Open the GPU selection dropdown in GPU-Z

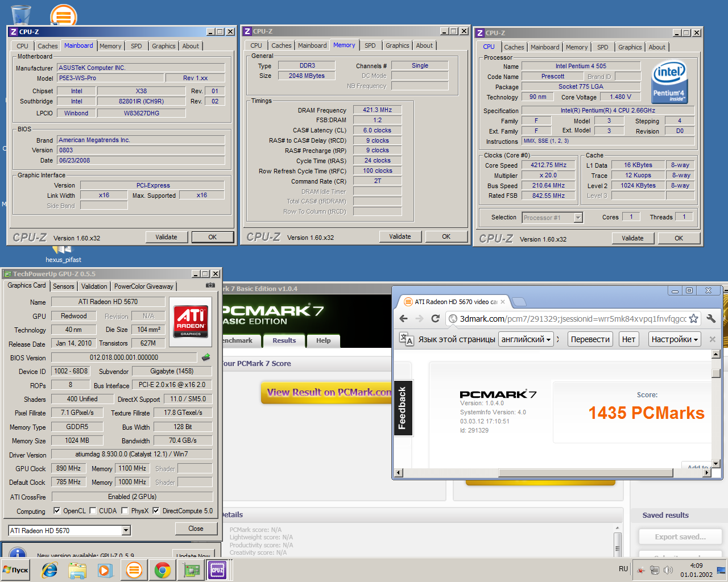coord(126,530)
